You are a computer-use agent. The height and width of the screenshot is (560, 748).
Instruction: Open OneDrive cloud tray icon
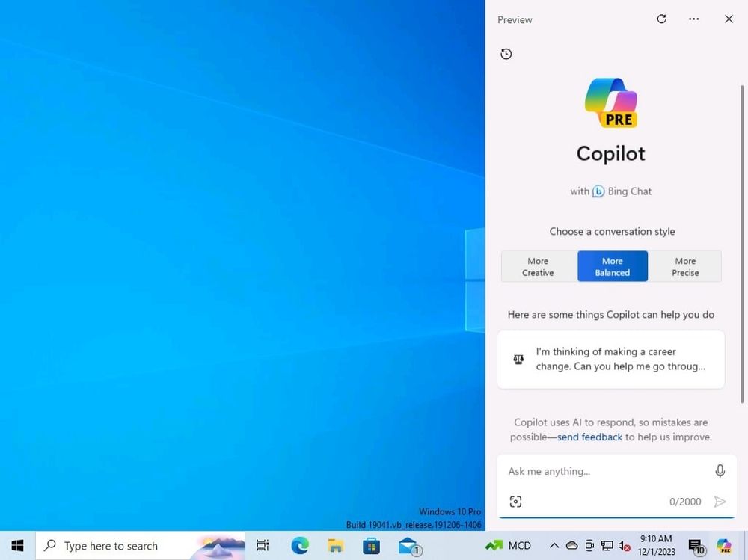click(x=571, y=545)
